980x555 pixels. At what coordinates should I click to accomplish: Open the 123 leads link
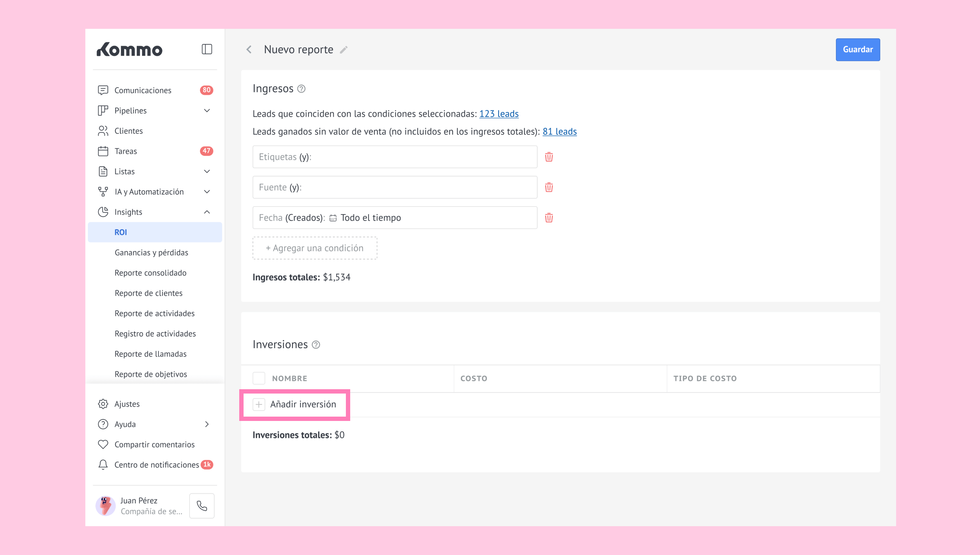point(498,114)
